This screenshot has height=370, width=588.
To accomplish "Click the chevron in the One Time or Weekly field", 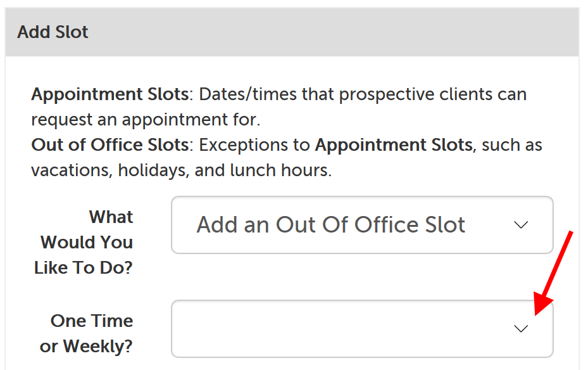I will pos(521,328).
